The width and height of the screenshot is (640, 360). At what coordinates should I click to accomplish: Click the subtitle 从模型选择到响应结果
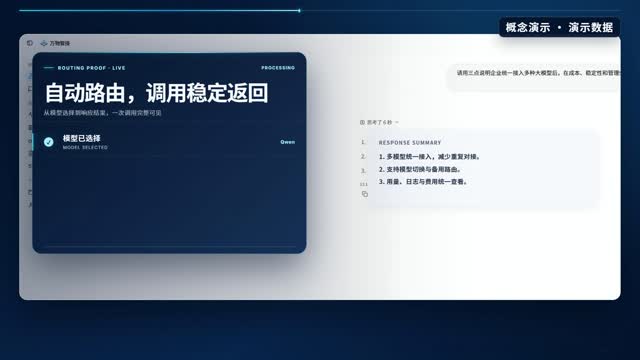tap(102, 113)
